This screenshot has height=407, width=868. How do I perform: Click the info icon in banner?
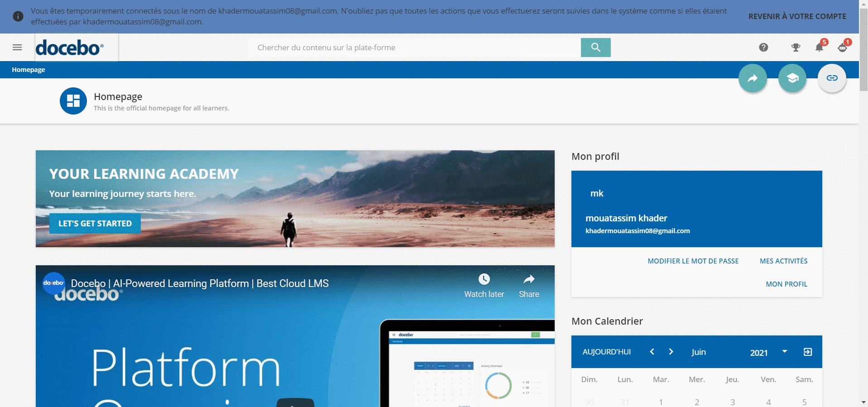coord(18,16)
